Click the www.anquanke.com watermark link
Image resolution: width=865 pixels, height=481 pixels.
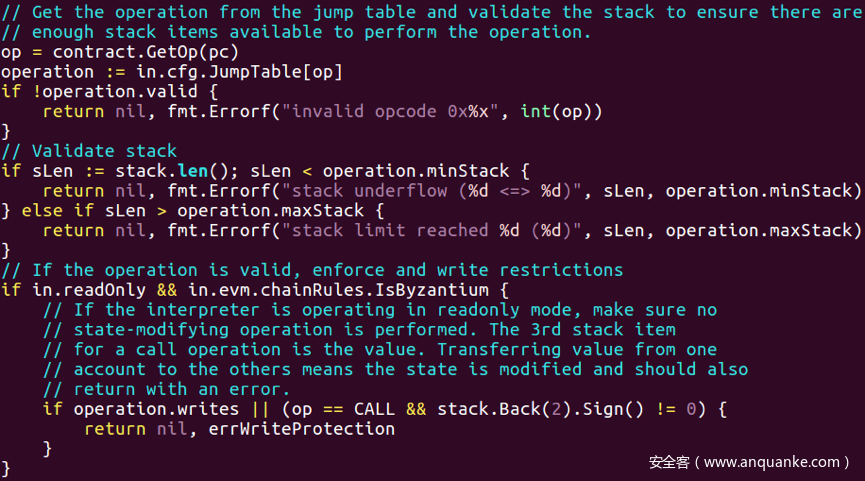point(772,462)
